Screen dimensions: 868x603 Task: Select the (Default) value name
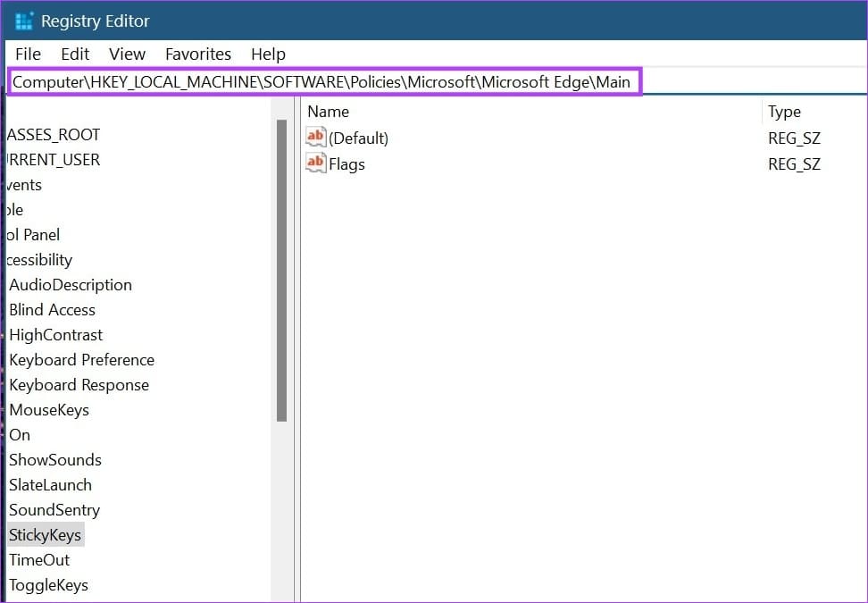click(358, 138)
